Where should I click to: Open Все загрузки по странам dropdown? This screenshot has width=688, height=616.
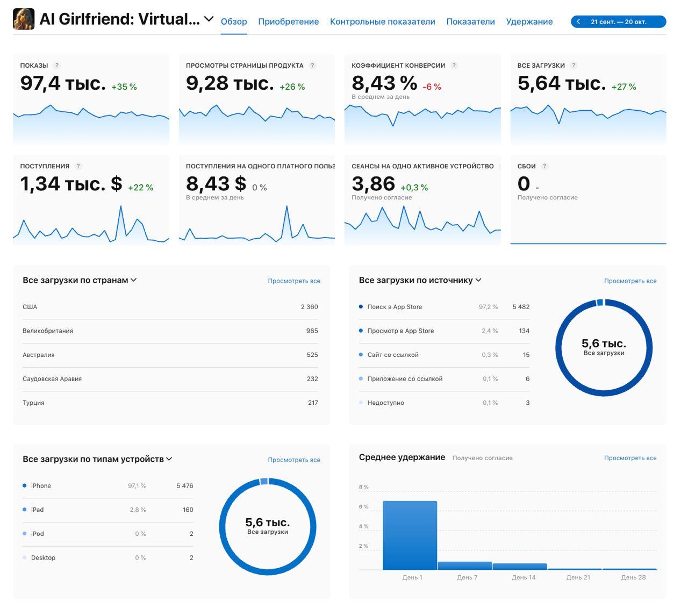(x=134, y=280)
